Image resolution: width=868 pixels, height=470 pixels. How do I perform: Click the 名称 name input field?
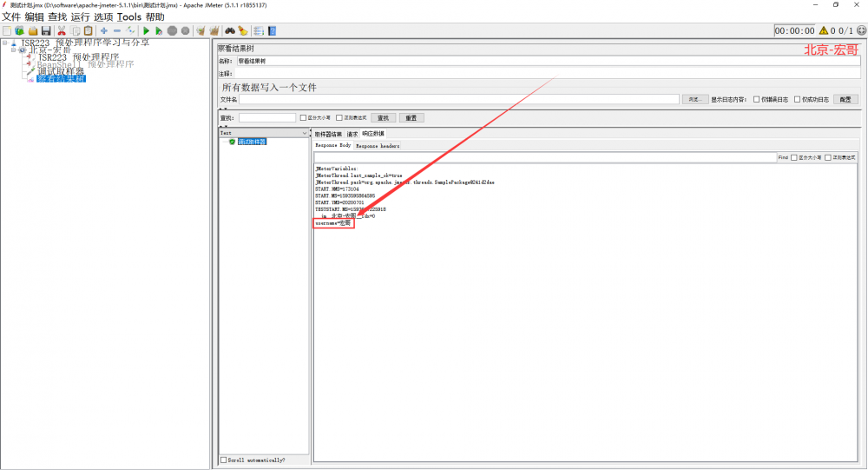tap(548, 61)
